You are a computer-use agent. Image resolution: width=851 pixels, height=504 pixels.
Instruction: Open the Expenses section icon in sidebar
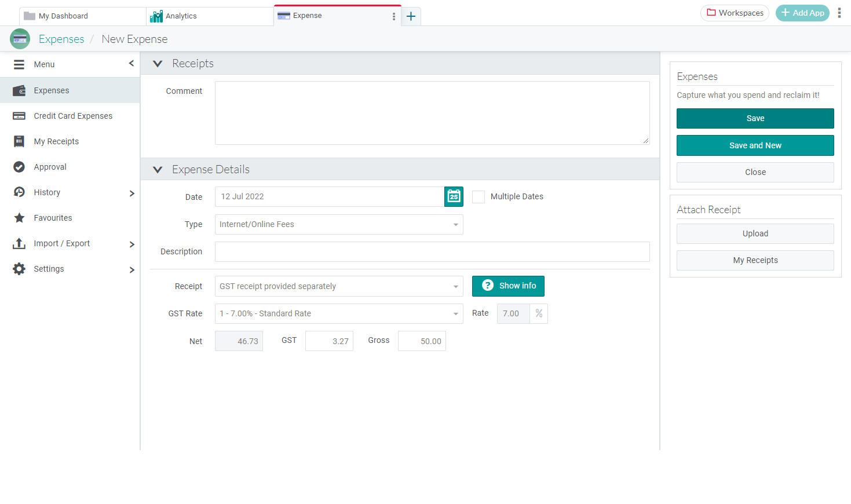(19, 90)
